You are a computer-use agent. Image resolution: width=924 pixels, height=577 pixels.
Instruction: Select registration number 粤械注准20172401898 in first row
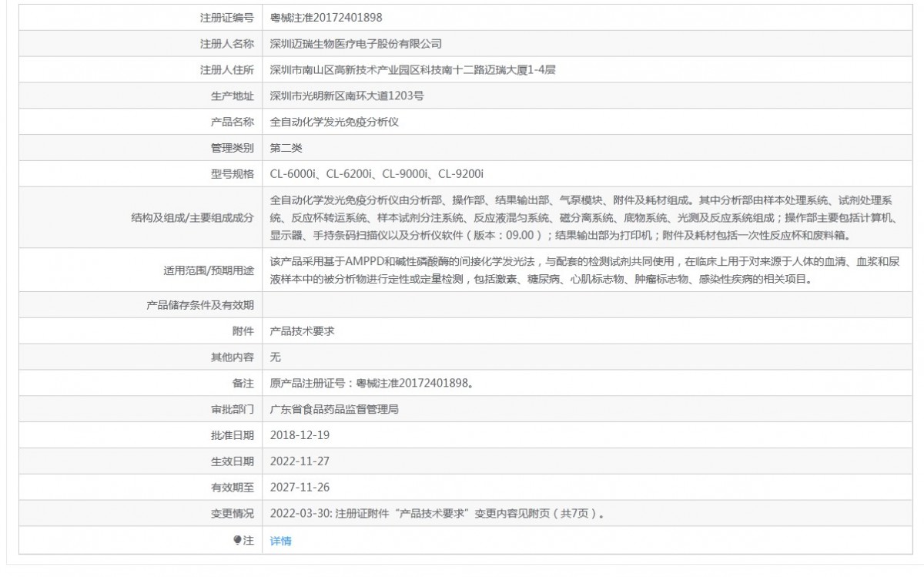pos(326,17)
